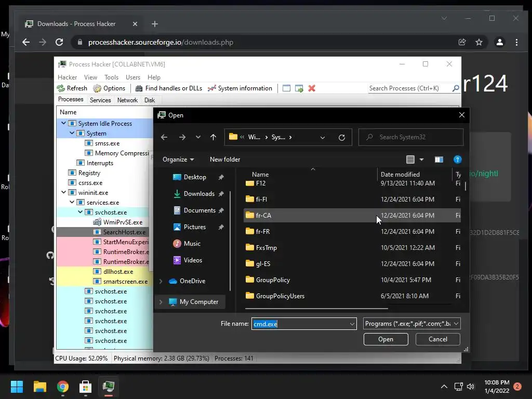The image size is (532, 399).
Task: Collapse the System Idle Process node
Action: [x=63, y=123]
